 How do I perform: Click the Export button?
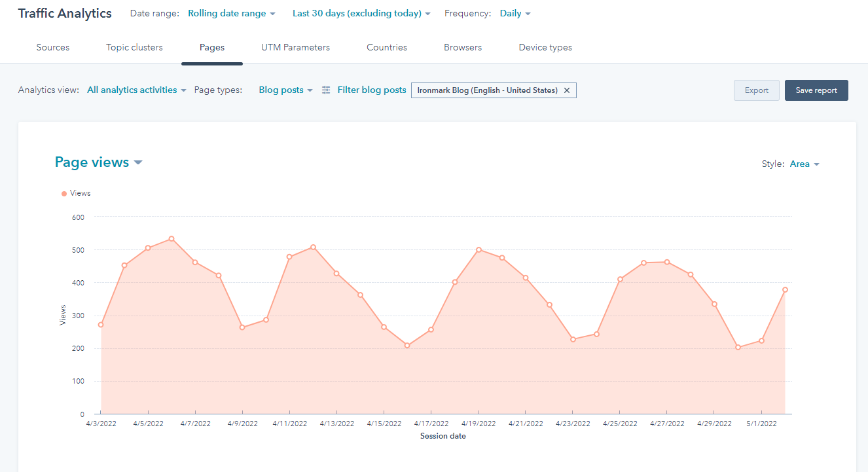757,90
